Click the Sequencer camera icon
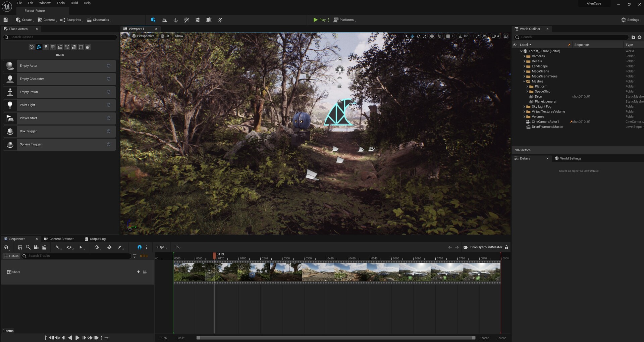 tap(36, 247)
